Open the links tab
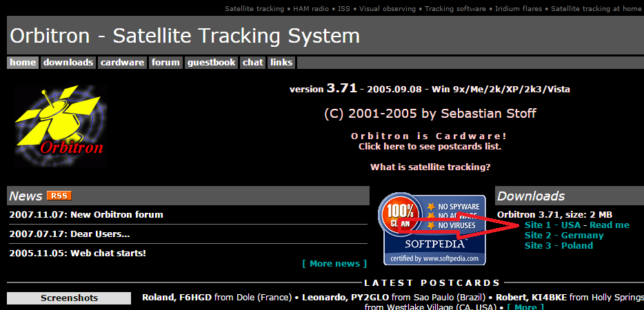This screenshot has width=644, height=310. coord(282,63)
